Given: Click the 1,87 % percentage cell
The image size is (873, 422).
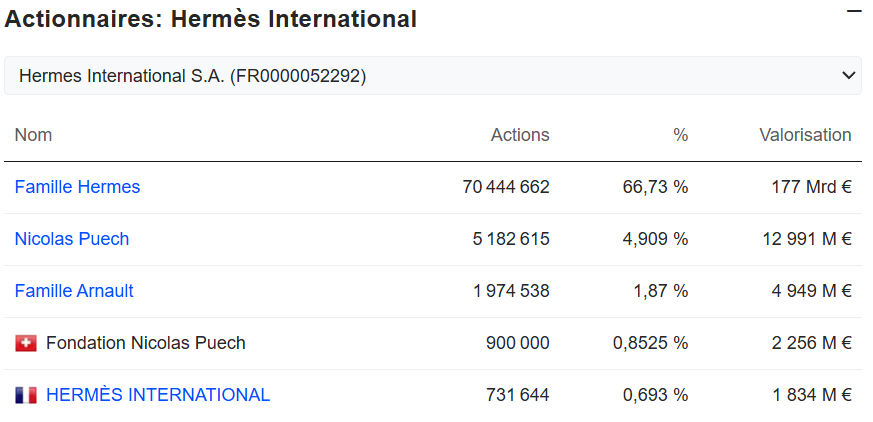Looking at the screenshot, I should pyautogui.click(x=659, y=291).
